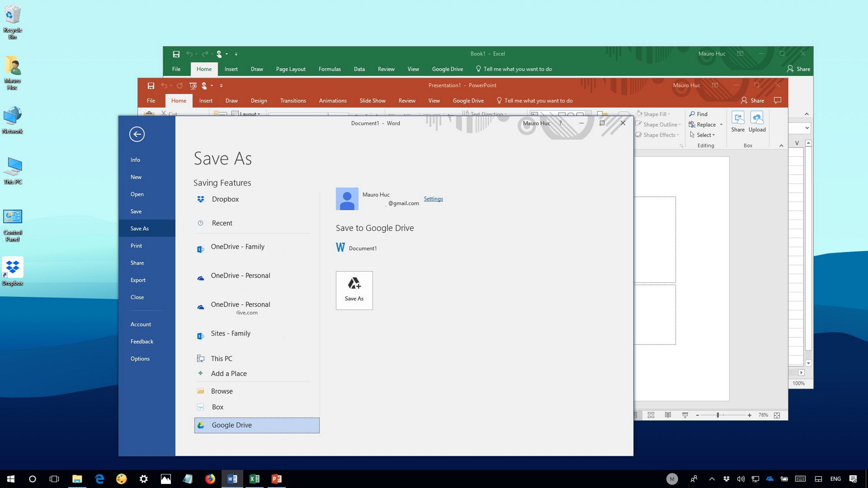This screenshot has height=488, width=868.
Task: Open Excel Google Drive tab
Action: (447, 69)
